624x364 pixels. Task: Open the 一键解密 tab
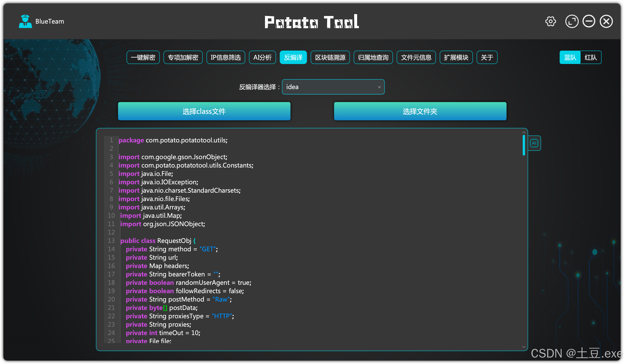(x=143, y=57)
